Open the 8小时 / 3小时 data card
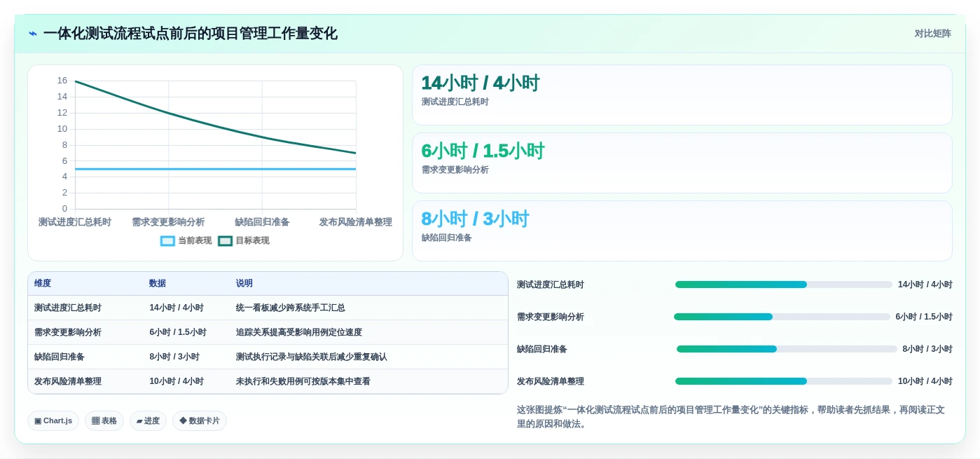Screen dimensions: 980x459 tap(682, 231)
